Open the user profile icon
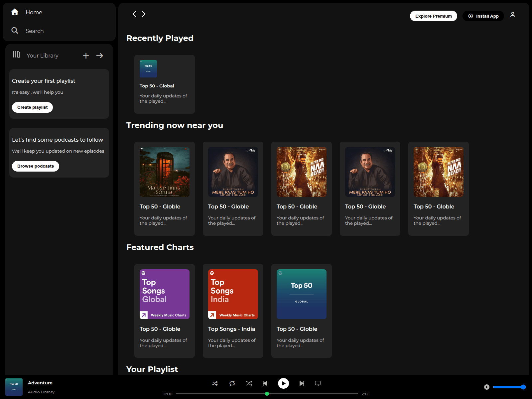Screen dimensions: 532x399 click(513, 15)
